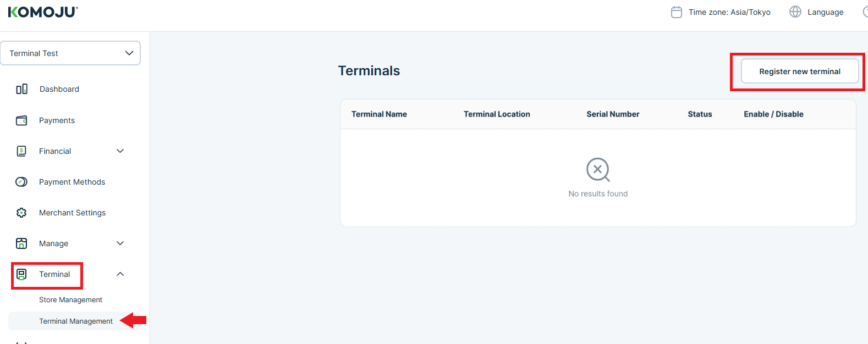The image size is (868, 344).
Task: Open the Payment Methods menu item
Action: [72, 182]
